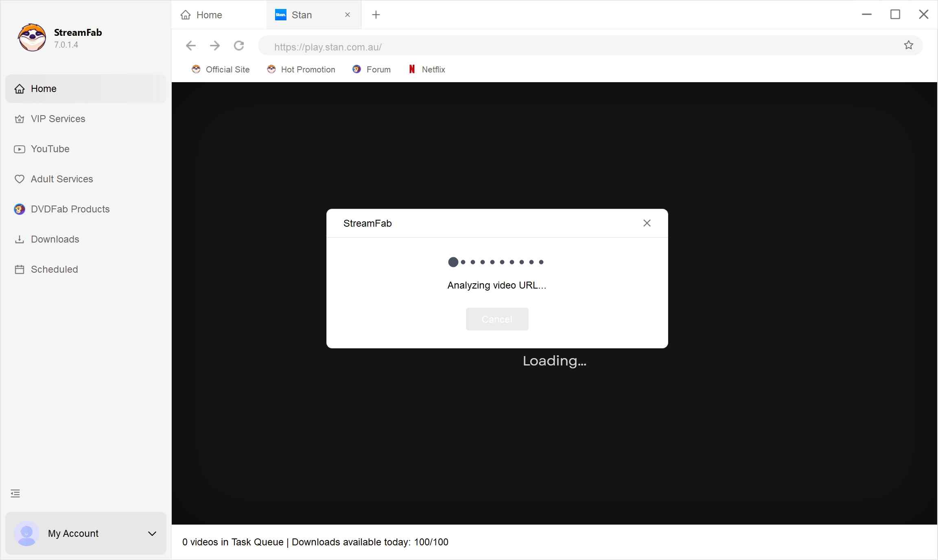Open VIP Services
Image resolution: width=938 pixels, height=560 pixels.
pos(57,119)
